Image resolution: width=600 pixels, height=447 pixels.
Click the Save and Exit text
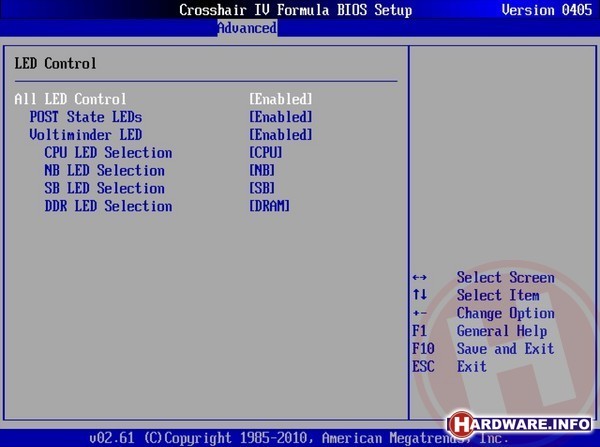(x=505, y=349)
